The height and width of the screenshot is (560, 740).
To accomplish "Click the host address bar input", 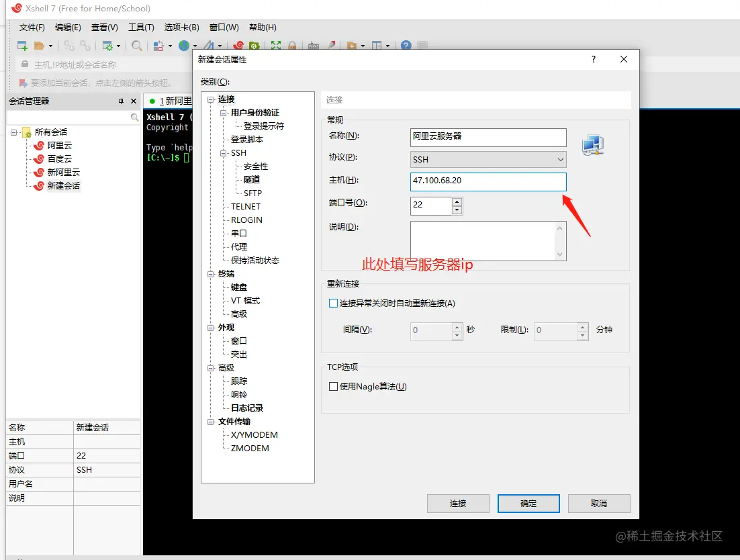I will (104, 64).
